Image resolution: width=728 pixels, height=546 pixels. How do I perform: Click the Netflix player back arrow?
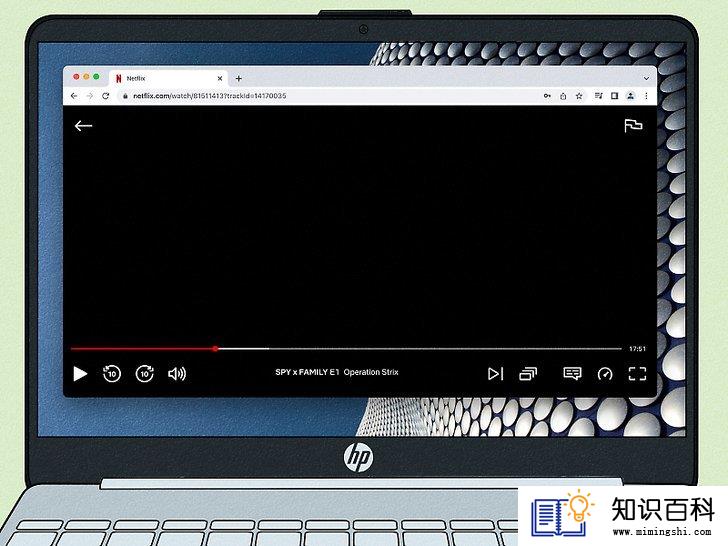[84, 126]
